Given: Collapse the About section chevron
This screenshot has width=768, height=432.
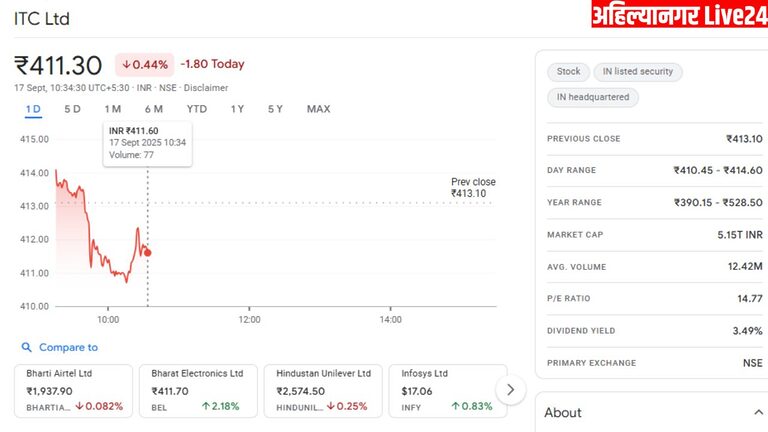Looking at the screenshot, I should point(757,412).
